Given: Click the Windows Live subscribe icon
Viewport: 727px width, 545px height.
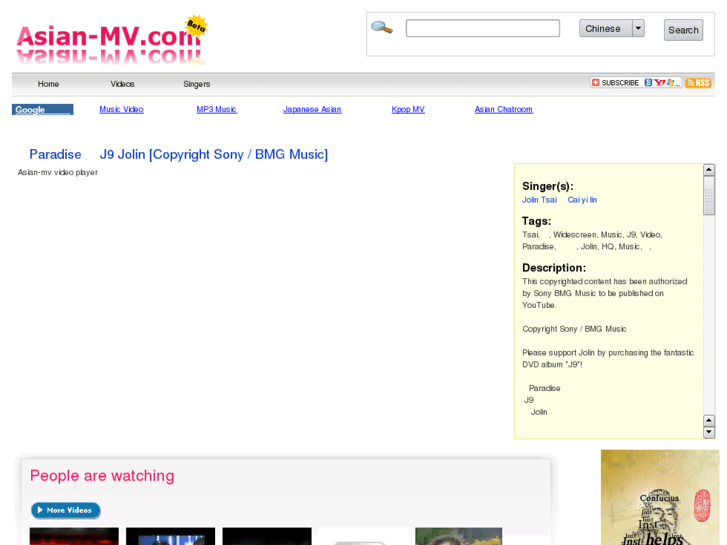Looking at the screenshot, I should click(670, 83).
